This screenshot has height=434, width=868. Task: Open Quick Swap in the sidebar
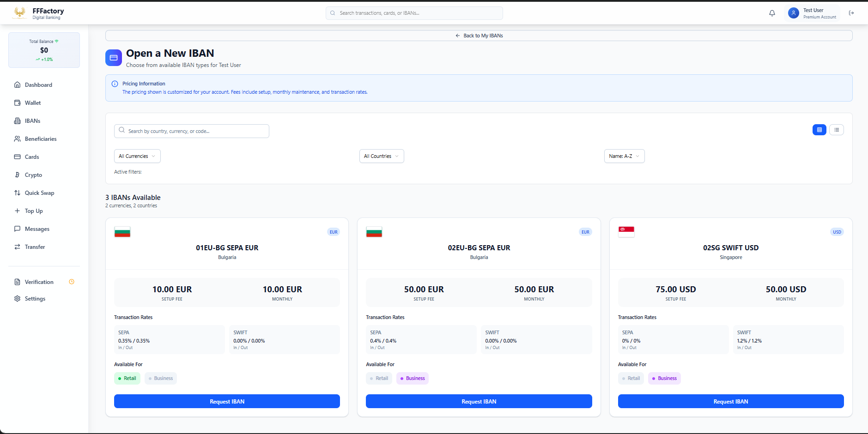[39, 193]
